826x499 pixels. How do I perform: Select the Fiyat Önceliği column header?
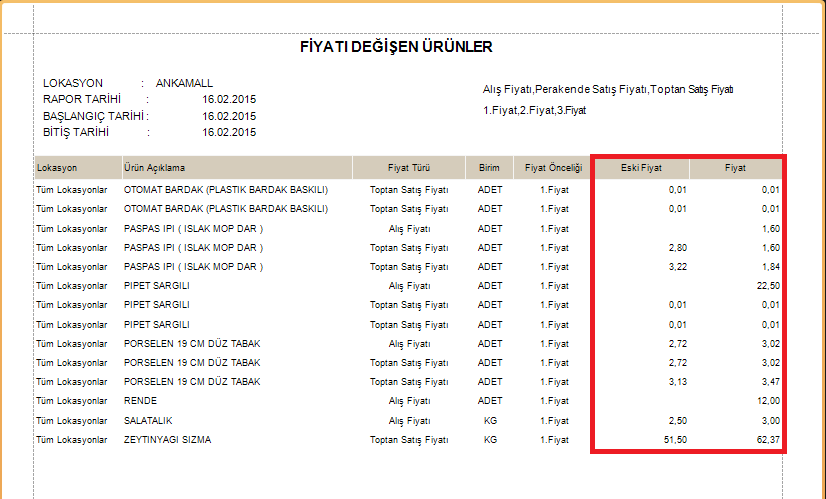click(x=554, y=168)
